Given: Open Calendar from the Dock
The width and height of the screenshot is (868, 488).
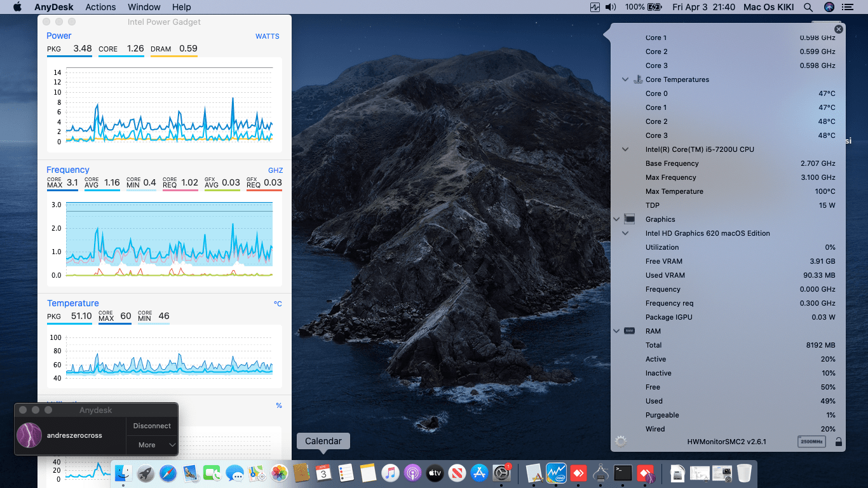Looking at the screenshot, I should click(x=323, y=473).
